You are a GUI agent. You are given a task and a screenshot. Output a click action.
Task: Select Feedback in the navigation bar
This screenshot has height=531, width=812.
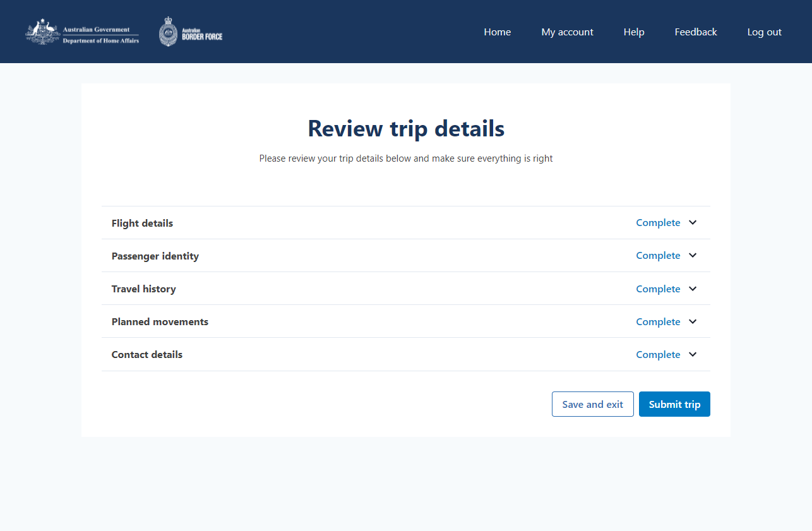[695, 32]
